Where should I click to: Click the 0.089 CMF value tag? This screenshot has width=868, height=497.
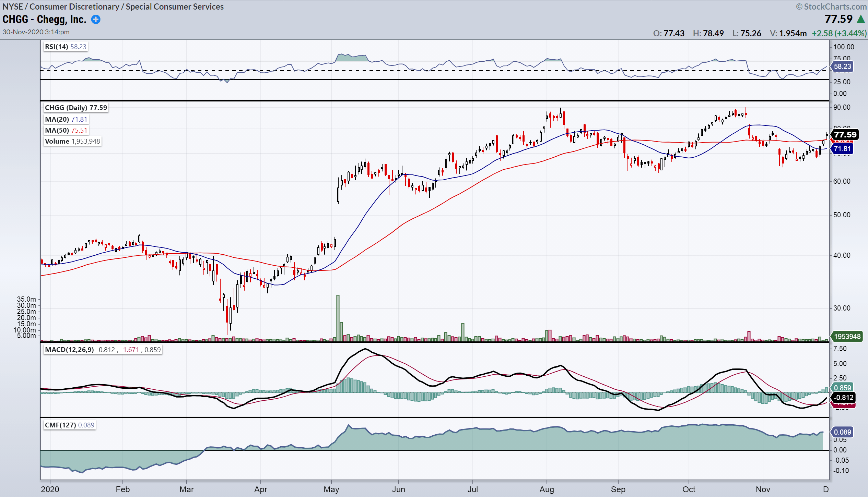[x=842, y=432]
